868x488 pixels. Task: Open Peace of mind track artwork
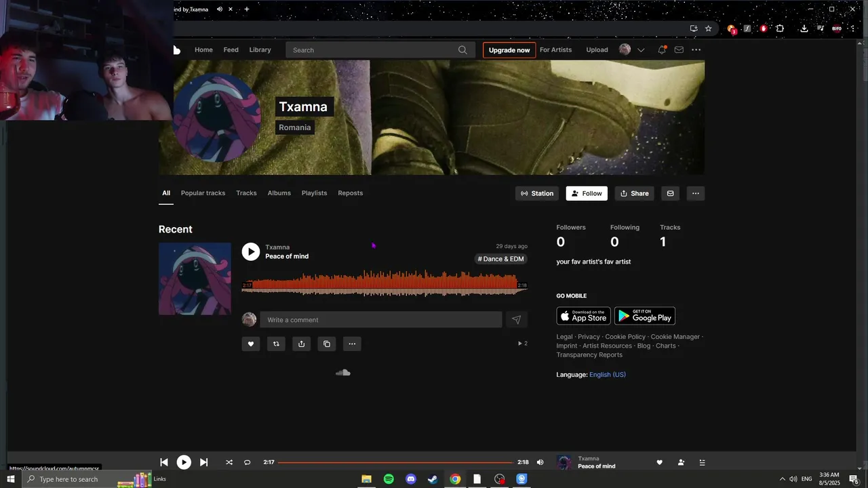(x=195, y=279)
